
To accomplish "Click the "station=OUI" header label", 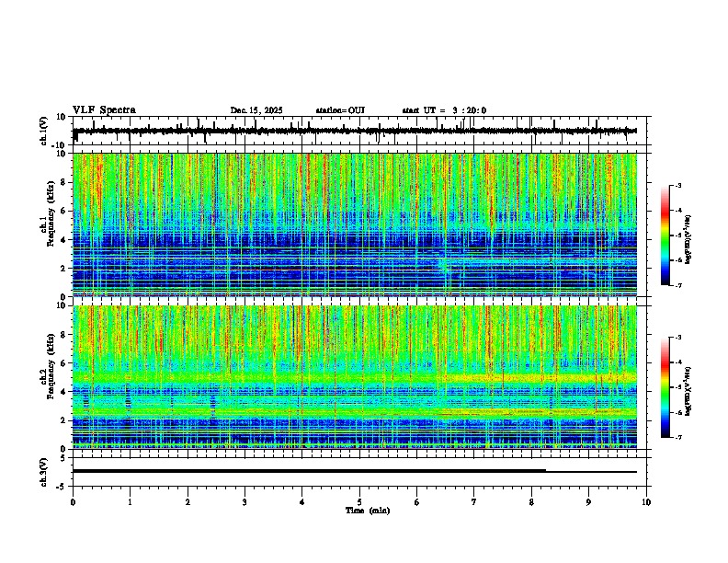I will pyautogui.click(x=340, y=110).
